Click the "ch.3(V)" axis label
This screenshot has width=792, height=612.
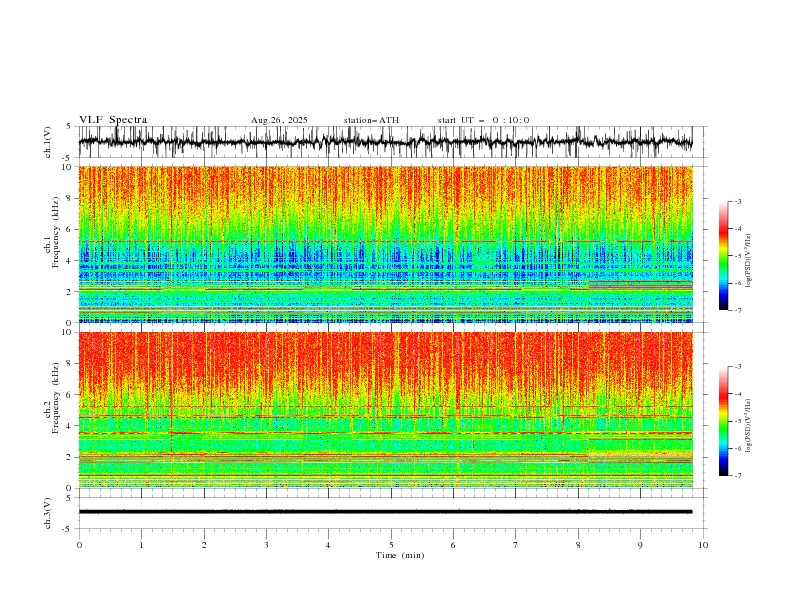48,513
